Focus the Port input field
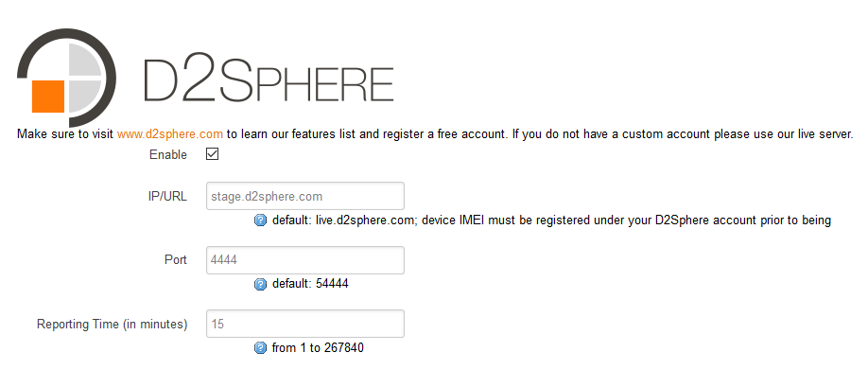868x370 pixels. click(x=305, y=260)
